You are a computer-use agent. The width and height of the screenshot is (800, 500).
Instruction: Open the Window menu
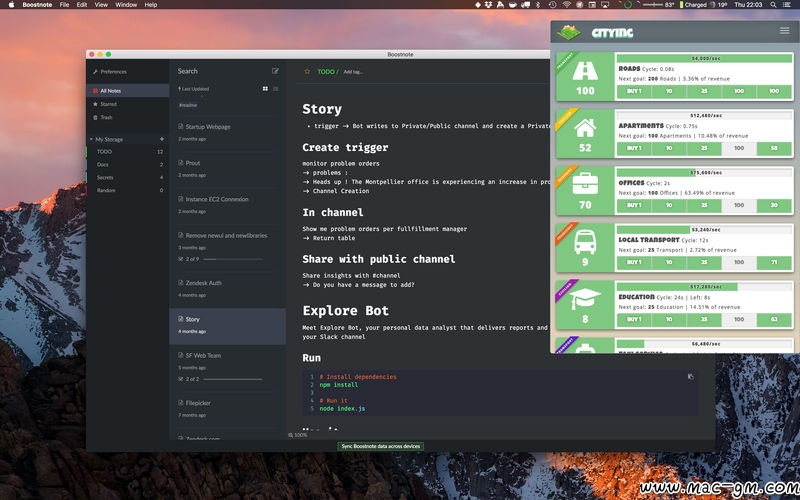pyautogui.click(x=126, y=5)
